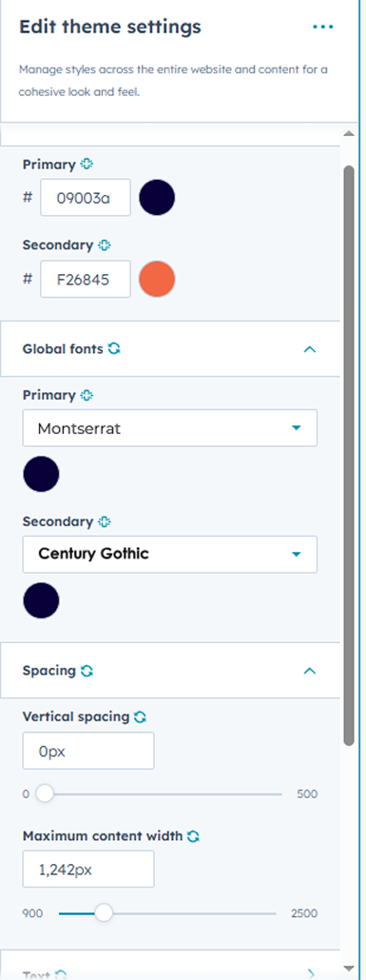Screen dimensions: 366x980
Task: Collapse the Spacing section chevron
Action: point(309,671)
